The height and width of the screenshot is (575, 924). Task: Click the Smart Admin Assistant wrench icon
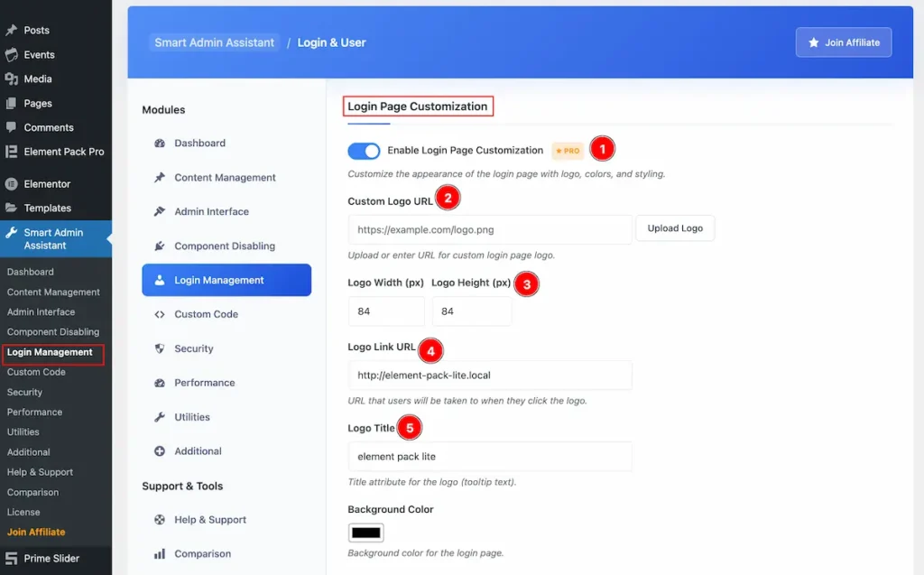click(x=11, y=233)
